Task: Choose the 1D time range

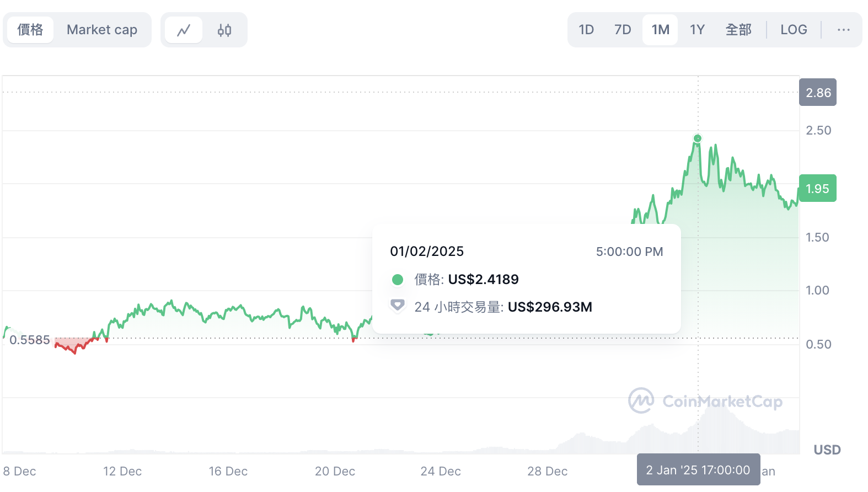Action: pos(586,30)
